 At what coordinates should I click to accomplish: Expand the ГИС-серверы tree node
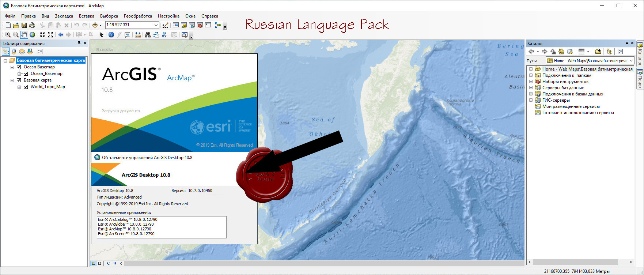click(x=531, y=100)
